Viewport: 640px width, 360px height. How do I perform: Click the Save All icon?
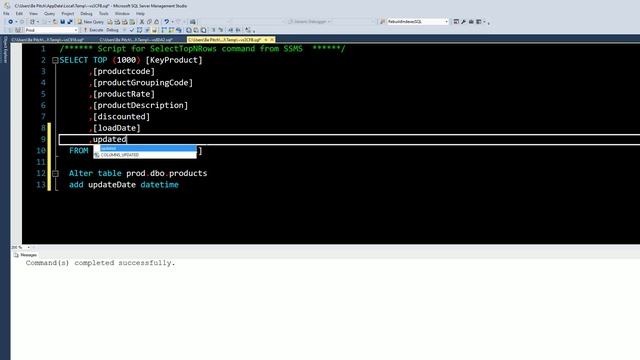coord(70,22)
